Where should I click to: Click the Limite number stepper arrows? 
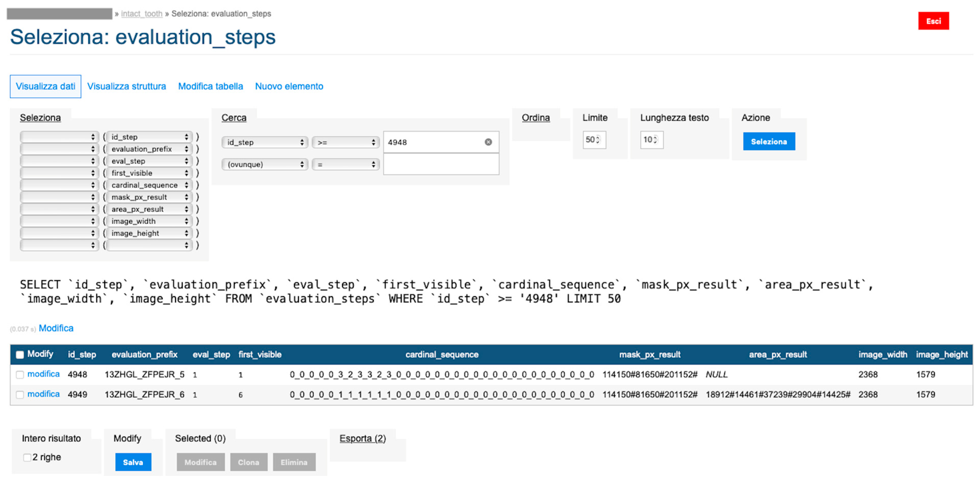coord(598,140)
